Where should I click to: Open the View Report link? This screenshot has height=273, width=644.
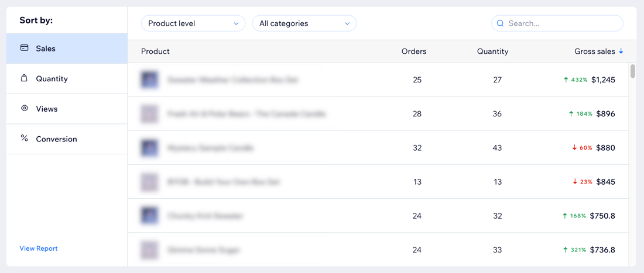pyautogui.click(x=39, y=248)
